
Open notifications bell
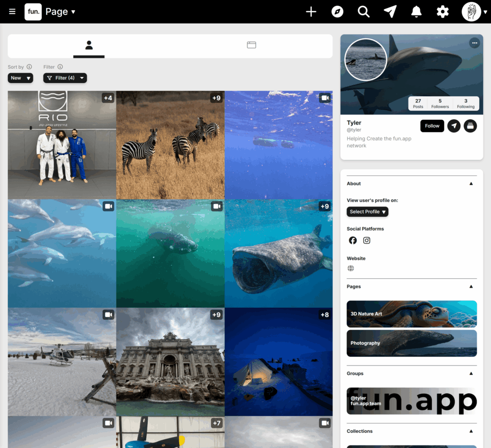coord(416,12)
